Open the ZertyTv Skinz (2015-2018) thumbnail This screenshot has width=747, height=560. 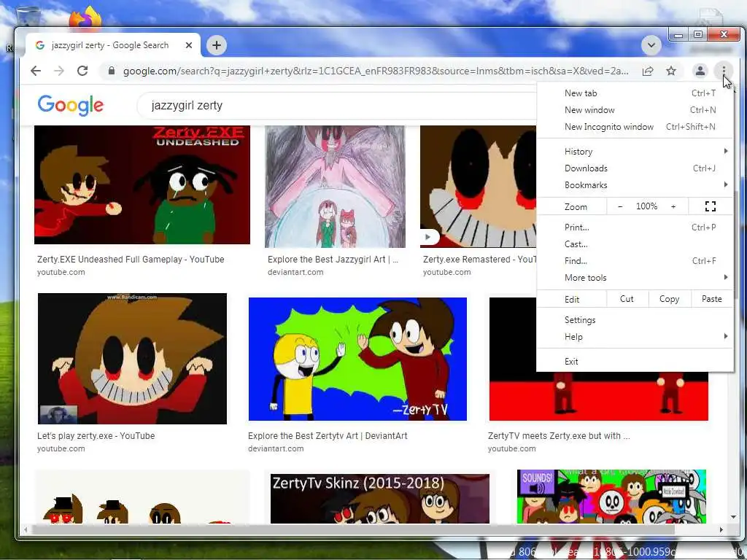click(379, 499)
